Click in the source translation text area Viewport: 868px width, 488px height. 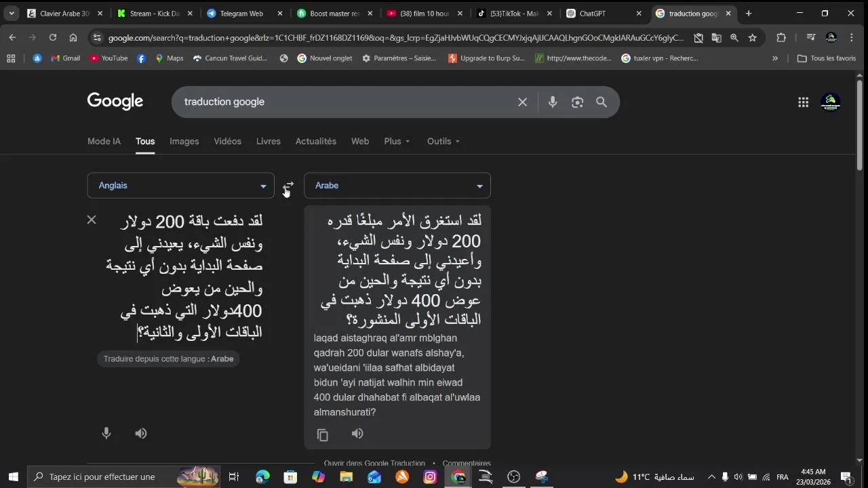tap(183, 277)
